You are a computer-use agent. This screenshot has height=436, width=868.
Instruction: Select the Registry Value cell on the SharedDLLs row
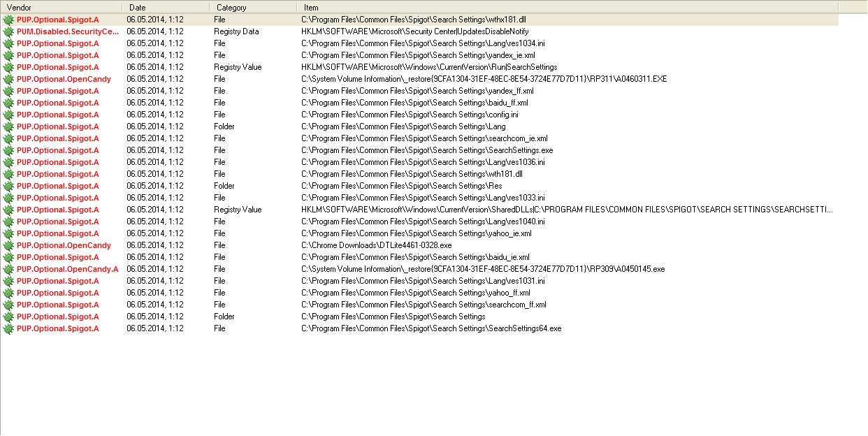point(238,210)
